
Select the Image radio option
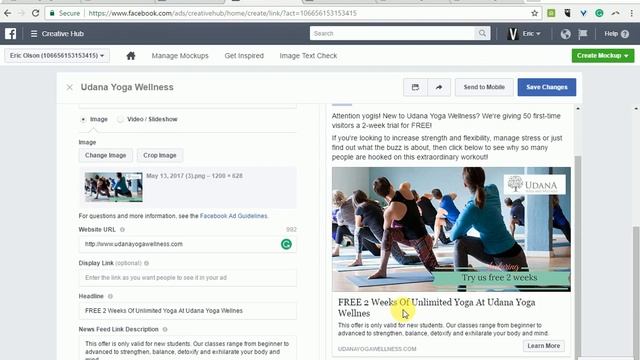pyautogui.click(x=83, y=119)
